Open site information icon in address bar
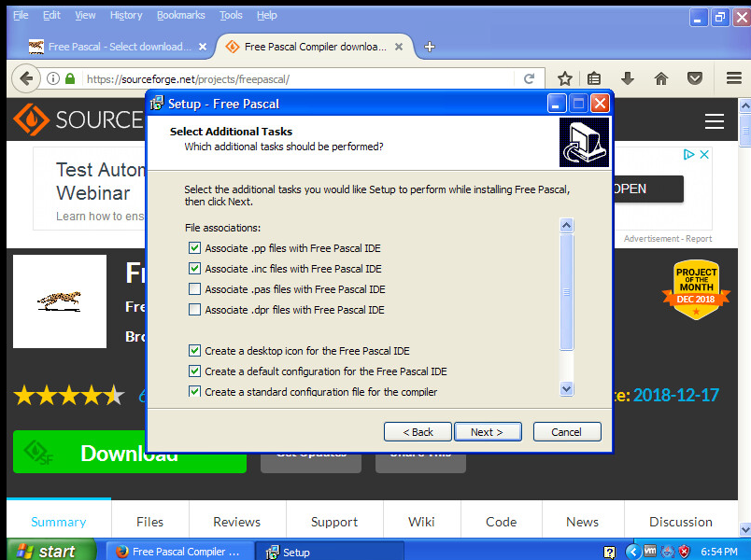Viewport: 751px width, 560px height. (53, 78)
